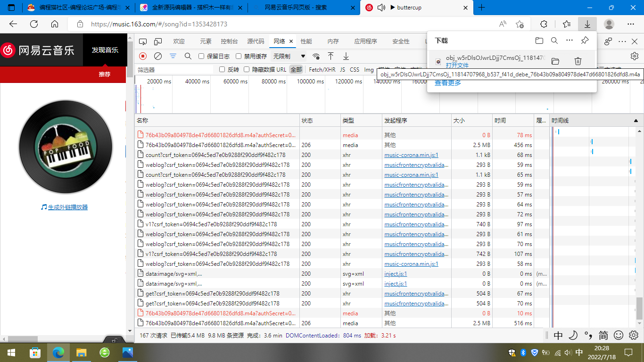644x362 pixels.
Task: Open the Edge profile avatar
Action: 609,24
